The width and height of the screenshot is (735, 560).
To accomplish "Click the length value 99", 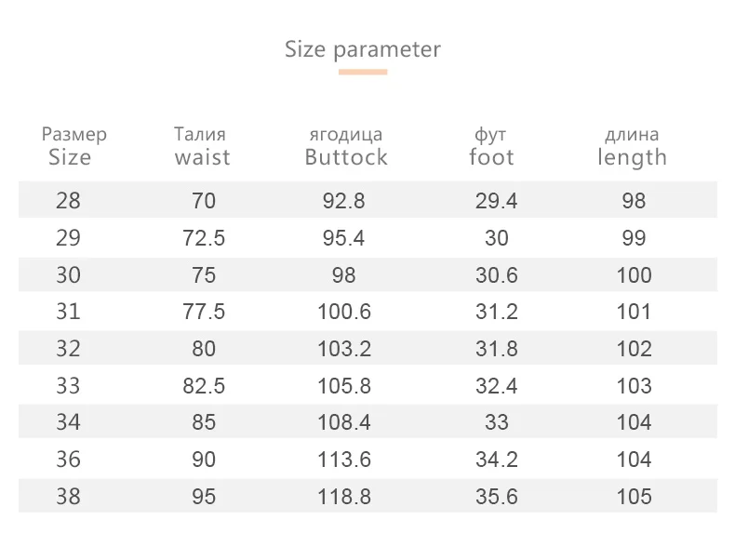I will coord(634,238).
